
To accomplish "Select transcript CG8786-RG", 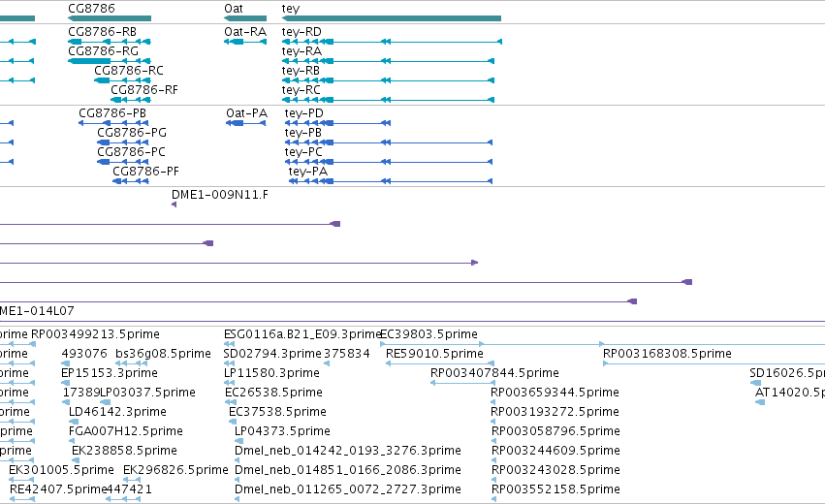I will click(x=103, y=51).
